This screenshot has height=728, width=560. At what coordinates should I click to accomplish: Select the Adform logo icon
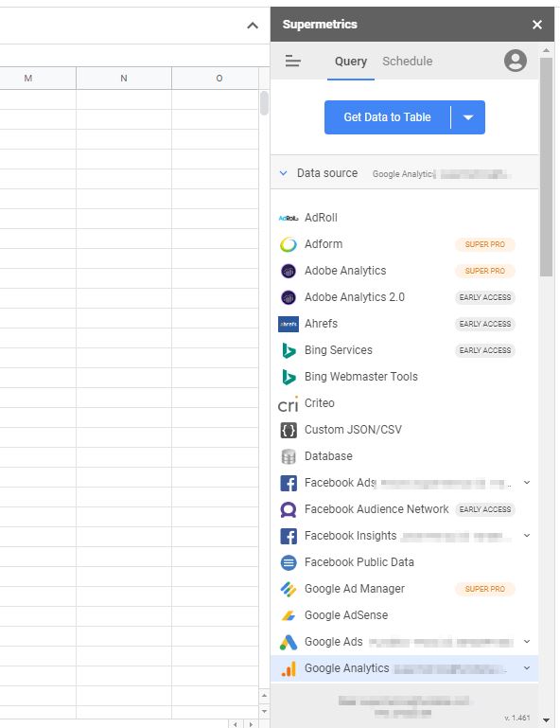point(289,244)
